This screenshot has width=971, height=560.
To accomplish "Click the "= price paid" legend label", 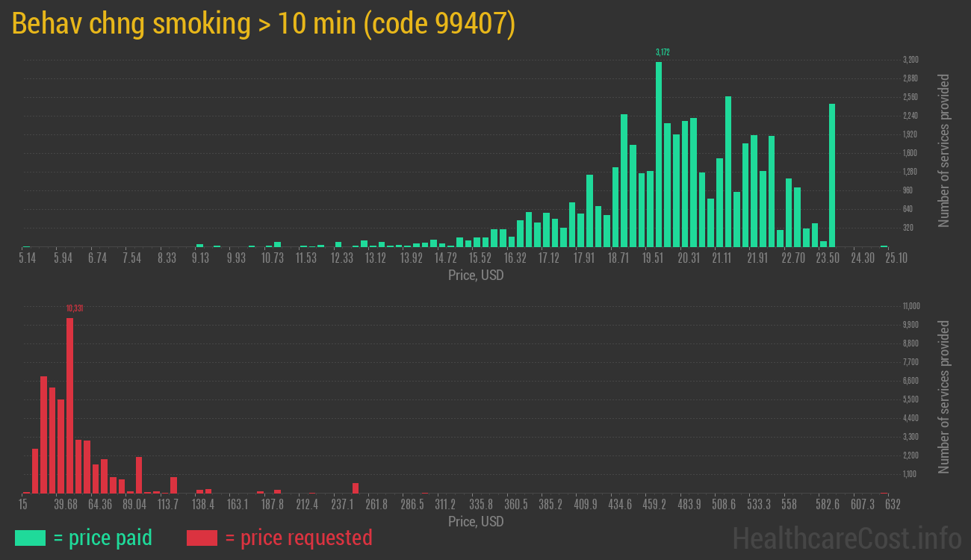I will click(x=103, y=538).
